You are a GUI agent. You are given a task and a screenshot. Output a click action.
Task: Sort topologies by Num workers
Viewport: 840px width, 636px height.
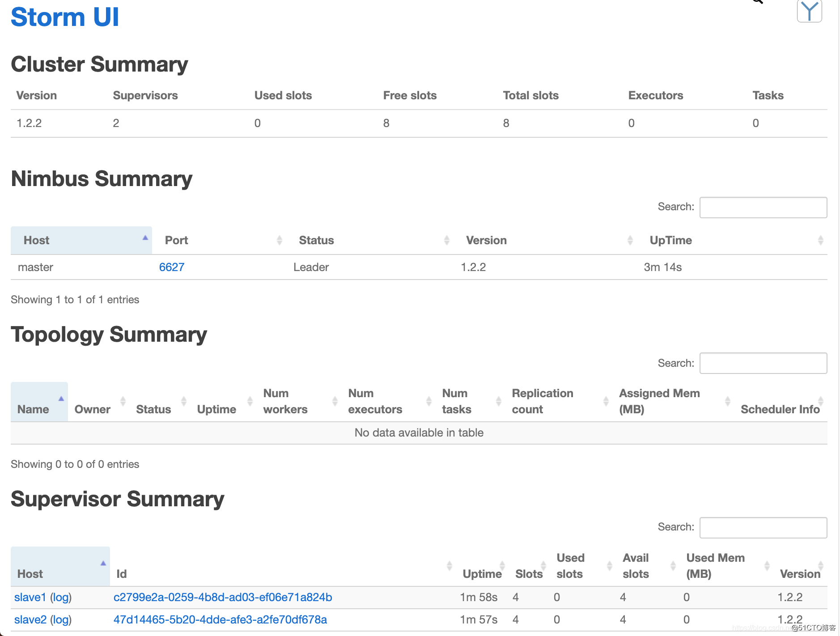click(299, 402)
